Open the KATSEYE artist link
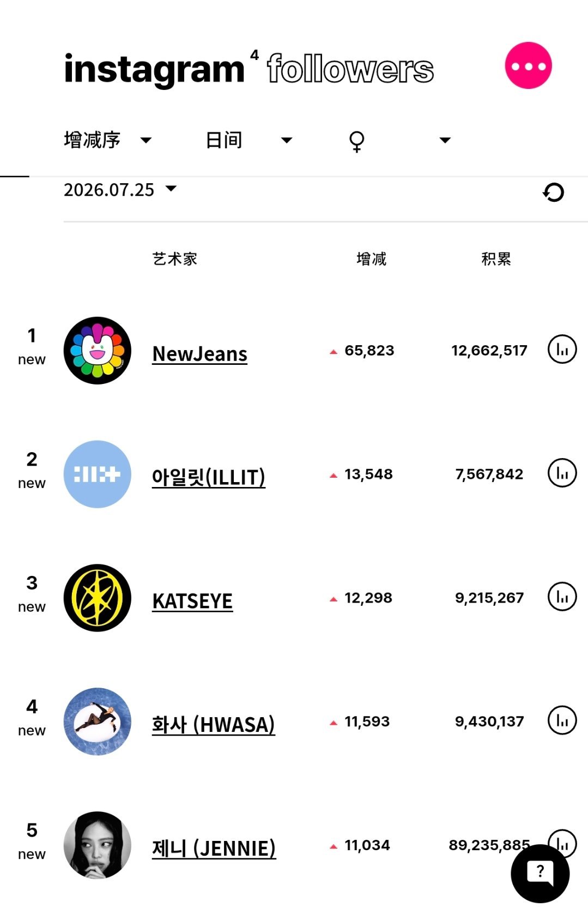The width and height of the screenshot is (588, 920). [x=192, y=601]
